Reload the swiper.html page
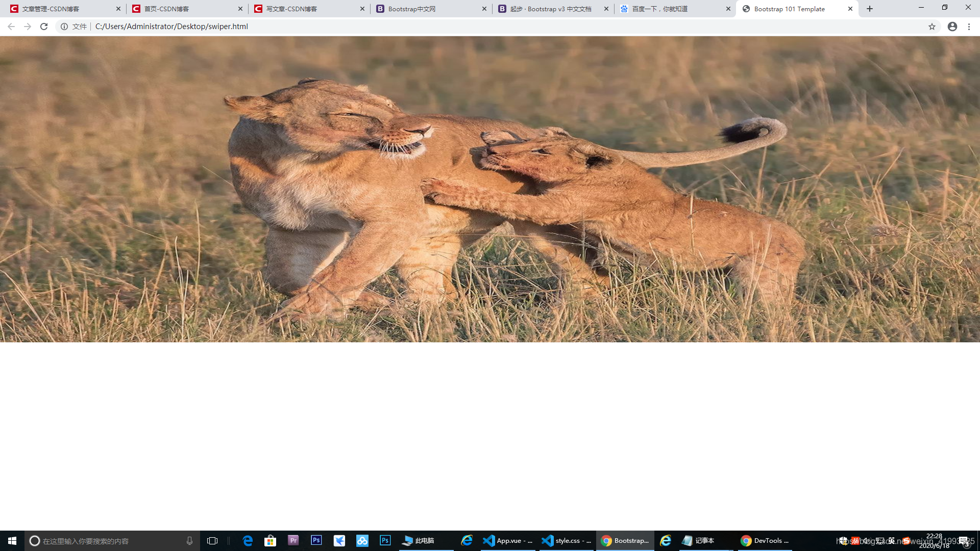Image resolution: width=980 pixels, height=551 pixels. pos(44,27)
